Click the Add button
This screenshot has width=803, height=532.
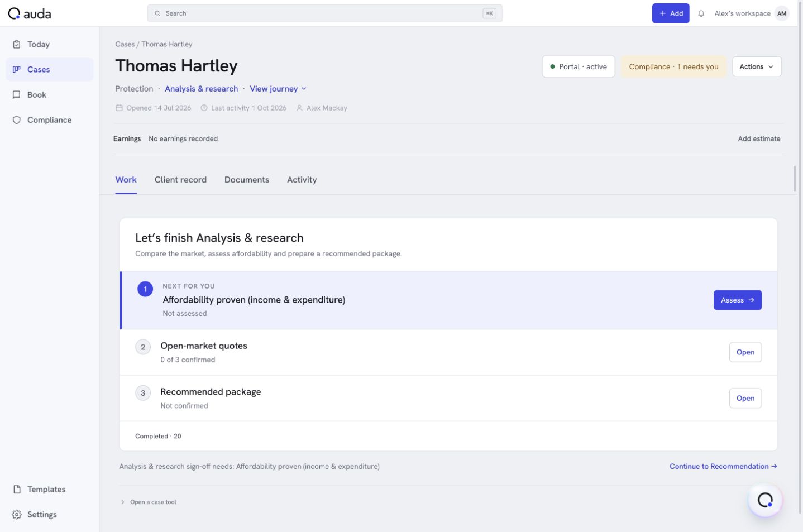(671, 13)
